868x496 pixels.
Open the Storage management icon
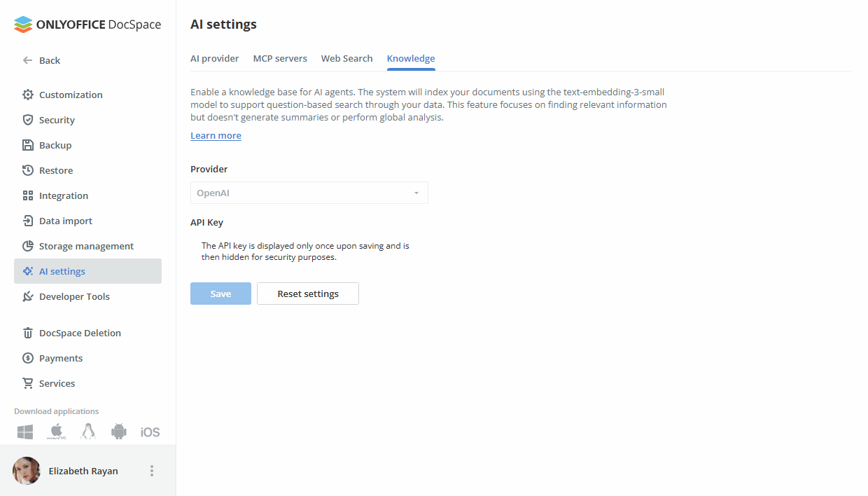(27, 246)
